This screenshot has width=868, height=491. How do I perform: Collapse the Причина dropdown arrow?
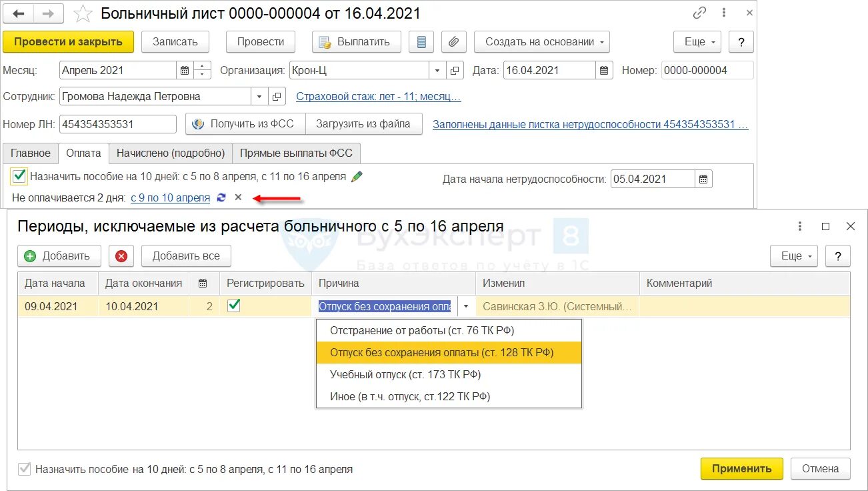(x=466, y=307)
